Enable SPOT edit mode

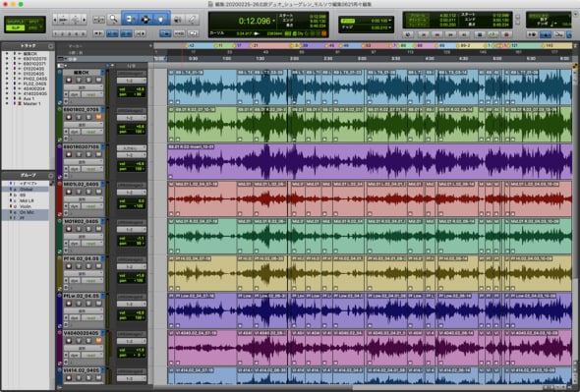34,22
